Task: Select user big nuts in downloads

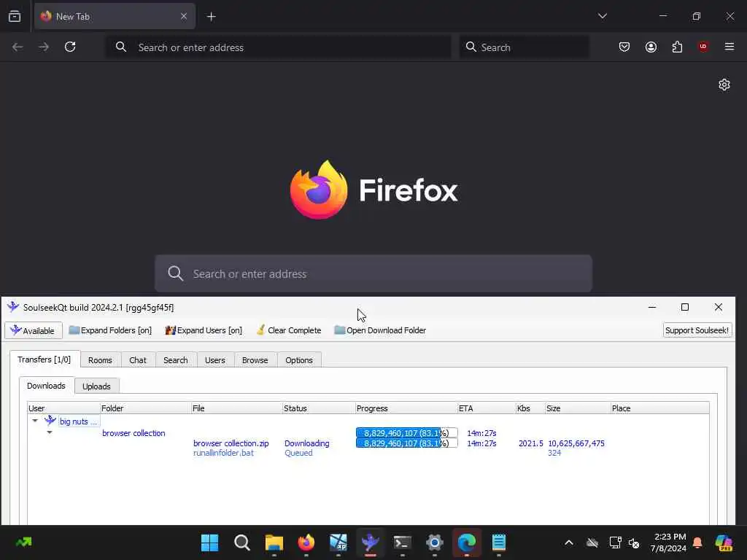Action: 78,421
